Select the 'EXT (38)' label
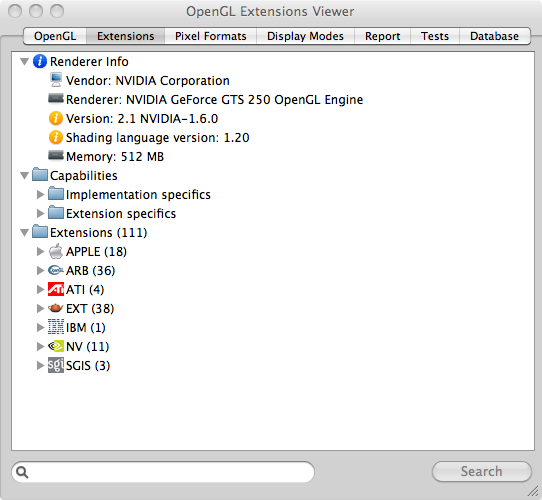Viewport: 542px width, 500px height. click(x=90, y=309)
